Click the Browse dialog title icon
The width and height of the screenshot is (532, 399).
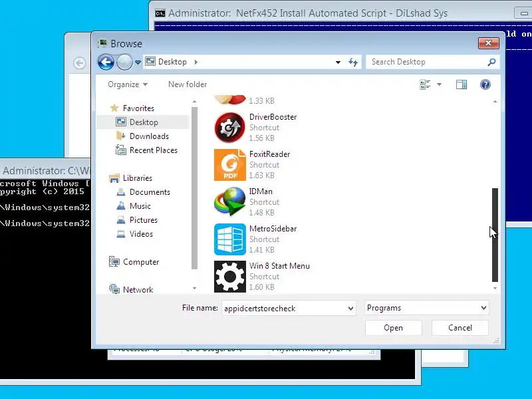coord(102,43)
